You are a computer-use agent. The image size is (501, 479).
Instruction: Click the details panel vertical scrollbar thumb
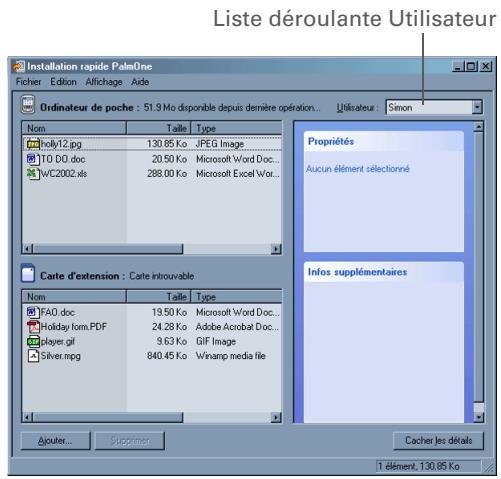pos(478,267)
